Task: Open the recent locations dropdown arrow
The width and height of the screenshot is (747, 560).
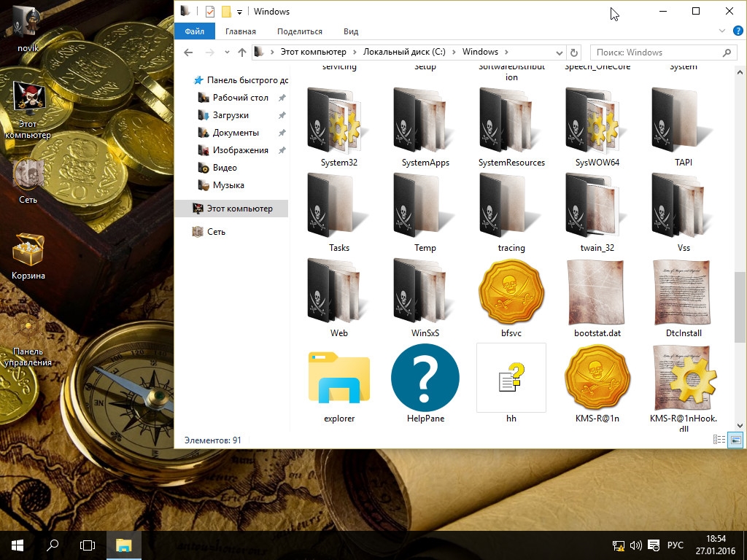Action: coord(226,52)
